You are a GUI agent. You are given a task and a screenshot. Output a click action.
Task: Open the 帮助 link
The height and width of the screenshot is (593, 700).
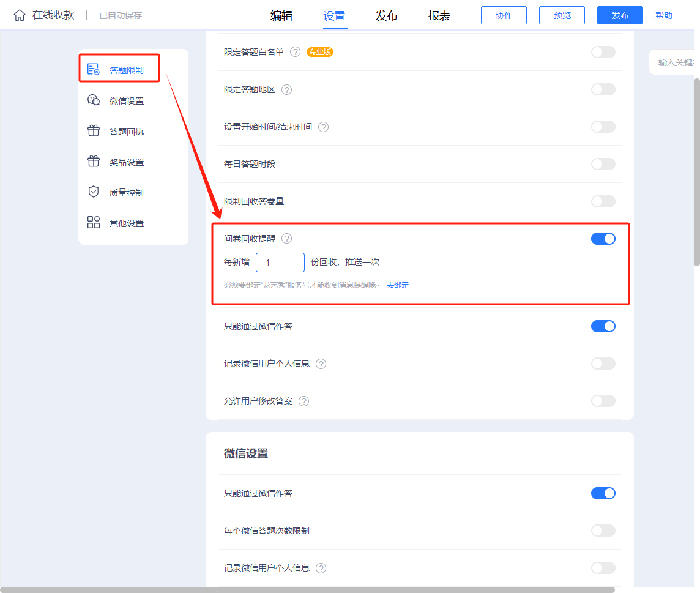click(664, 15)
